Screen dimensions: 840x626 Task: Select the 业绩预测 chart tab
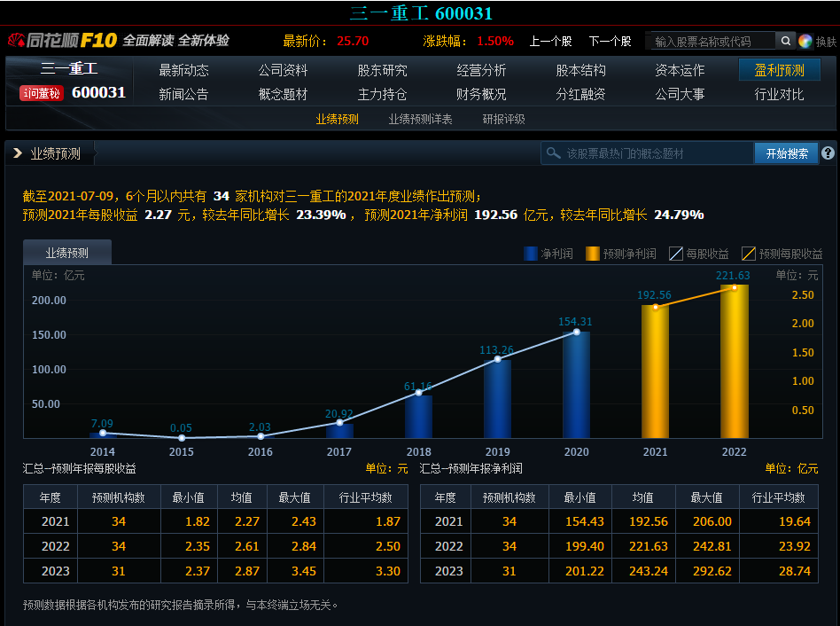(67, 253)
